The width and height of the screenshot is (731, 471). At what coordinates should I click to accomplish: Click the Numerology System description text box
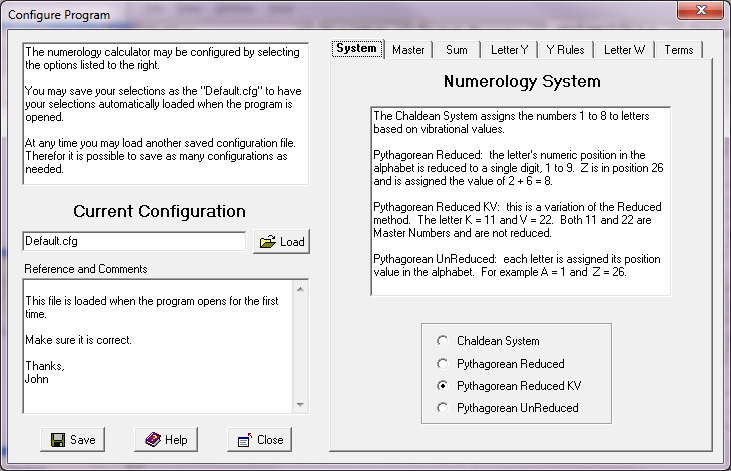tap(521, 201)
